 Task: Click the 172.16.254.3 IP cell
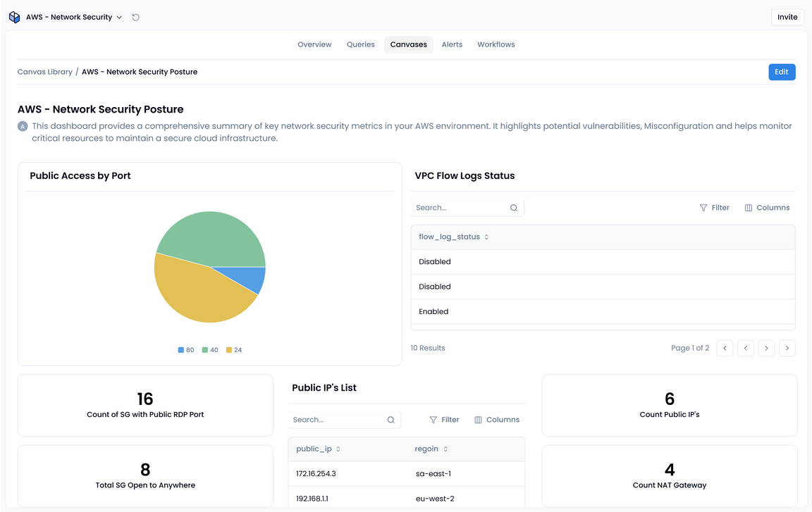click(x=316, y=474)
